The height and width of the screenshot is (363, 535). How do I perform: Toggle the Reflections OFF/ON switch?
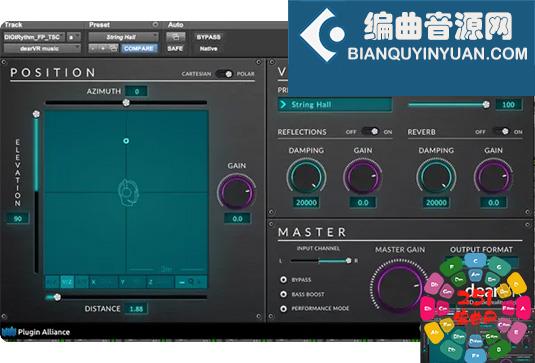pyautogui.click(x=370, y=131)
